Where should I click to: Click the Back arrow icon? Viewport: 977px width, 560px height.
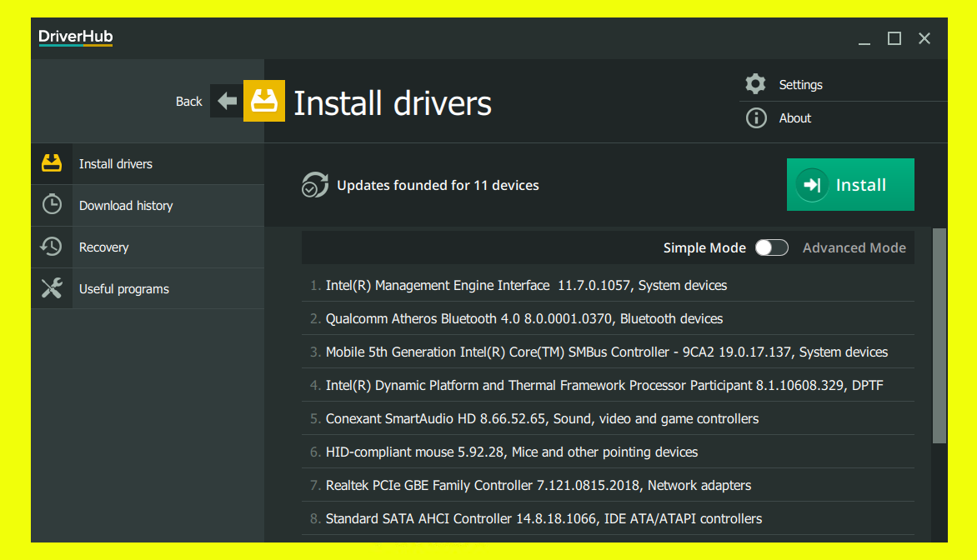[x=226, y=102]
